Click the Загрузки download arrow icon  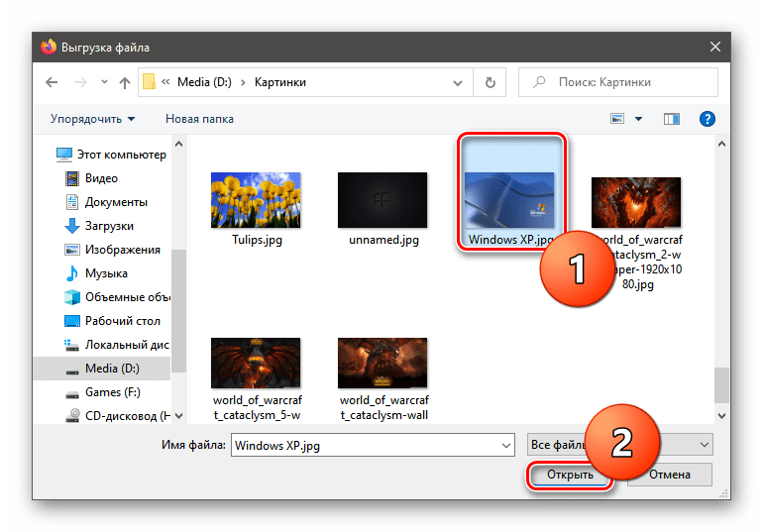click(x=72, y=226)
